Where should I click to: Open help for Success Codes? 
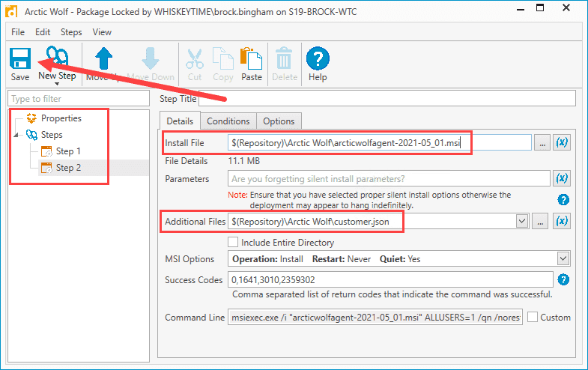[563, 279]
